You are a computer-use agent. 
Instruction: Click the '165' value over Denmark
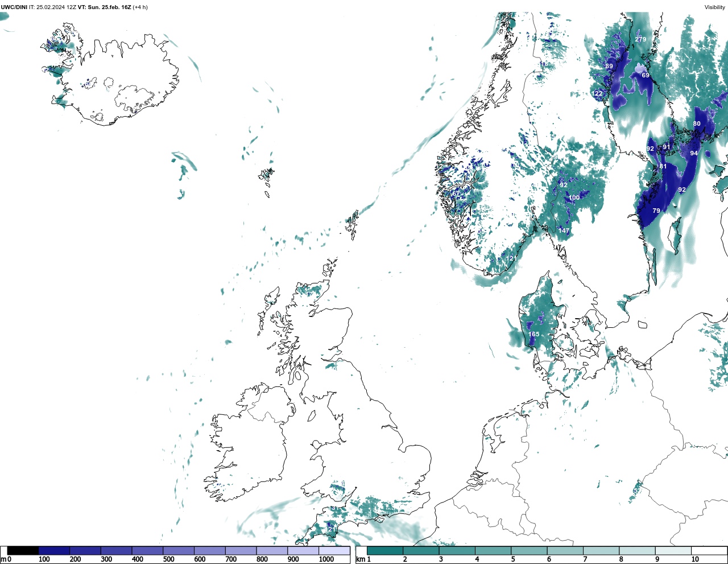pyautogui.click(x=533, y=335)
